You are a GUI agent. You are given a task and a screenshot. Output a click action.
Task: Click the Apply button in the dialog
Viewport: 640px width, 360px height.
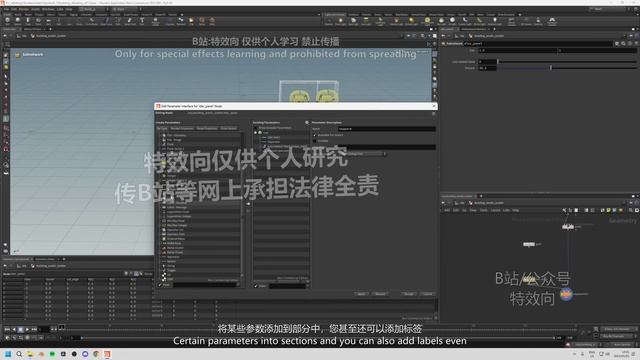(361, 294)
